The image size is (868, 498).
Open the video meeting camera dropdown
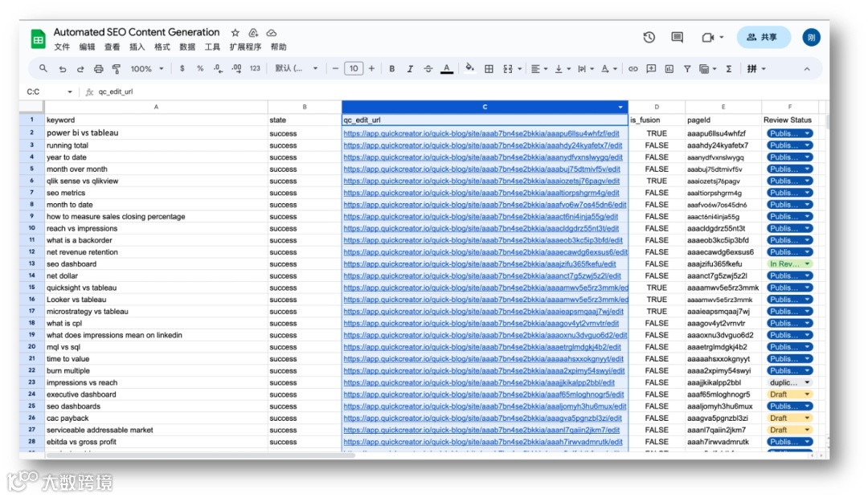tap(712, 37)
